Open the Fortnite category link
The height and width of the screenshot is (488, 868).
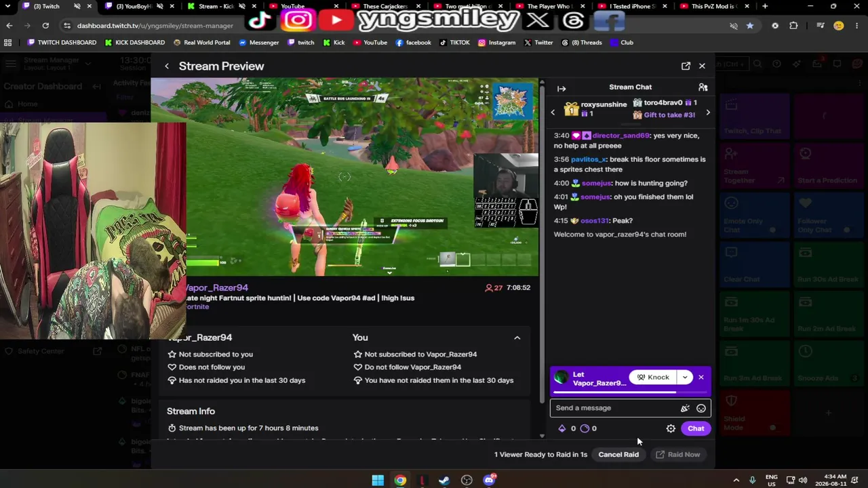[197, 307]
